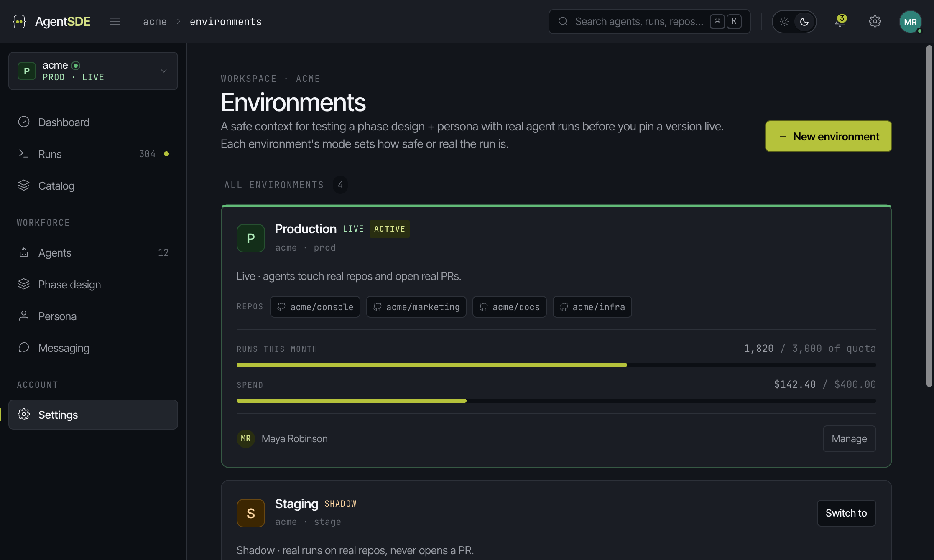Expand the acme PROD workspace switcher

point(93,71)
